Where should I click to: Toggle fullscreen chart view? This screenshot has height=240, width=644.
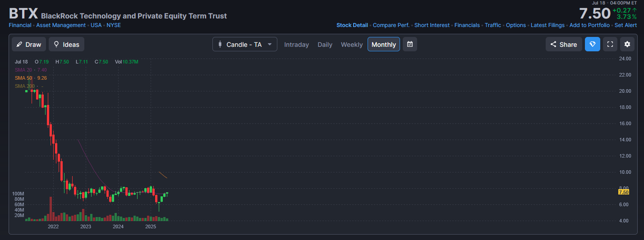click(610, 44)
